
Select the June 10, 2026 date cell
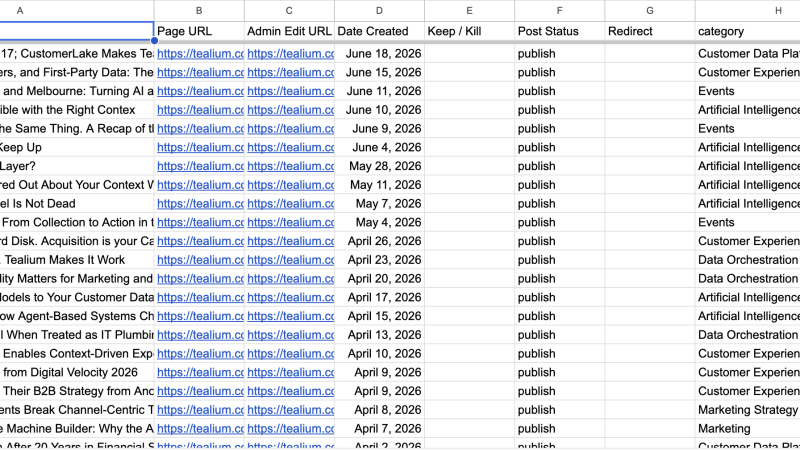[379, 110]
